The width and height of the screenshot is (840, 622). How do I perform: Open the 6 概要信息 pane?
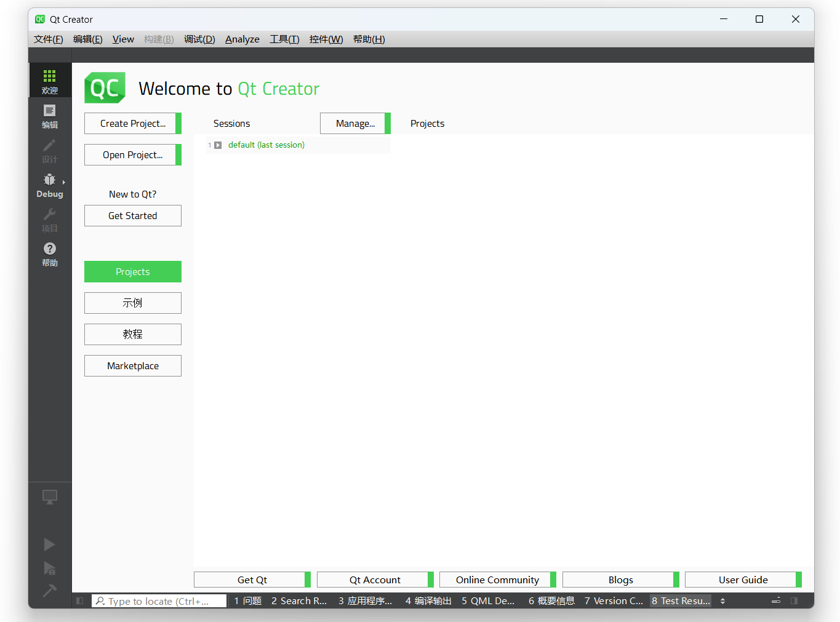click(x=551, y=601)
